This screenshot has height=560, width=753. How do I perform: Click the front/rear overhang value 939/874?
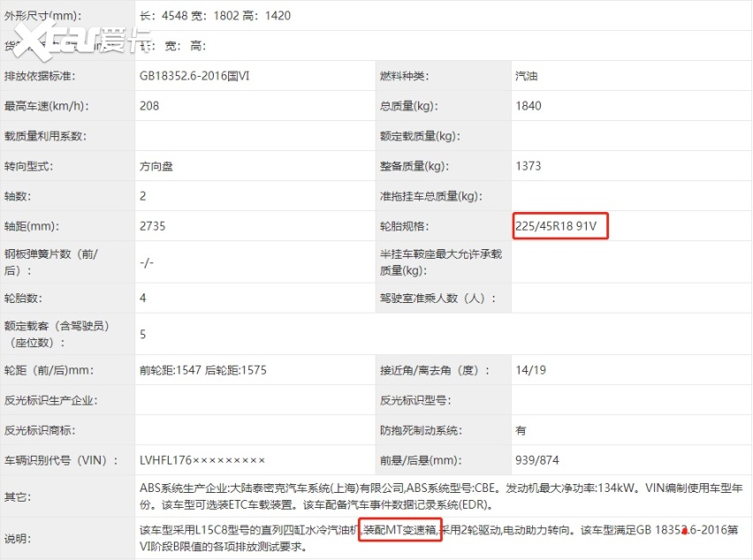[537, 460]
